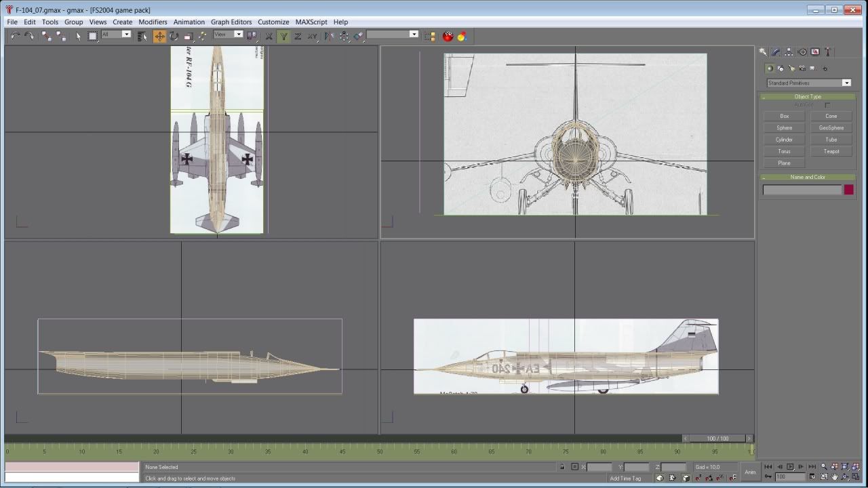
Task: Click the Play Animation button
Action: 790,466
